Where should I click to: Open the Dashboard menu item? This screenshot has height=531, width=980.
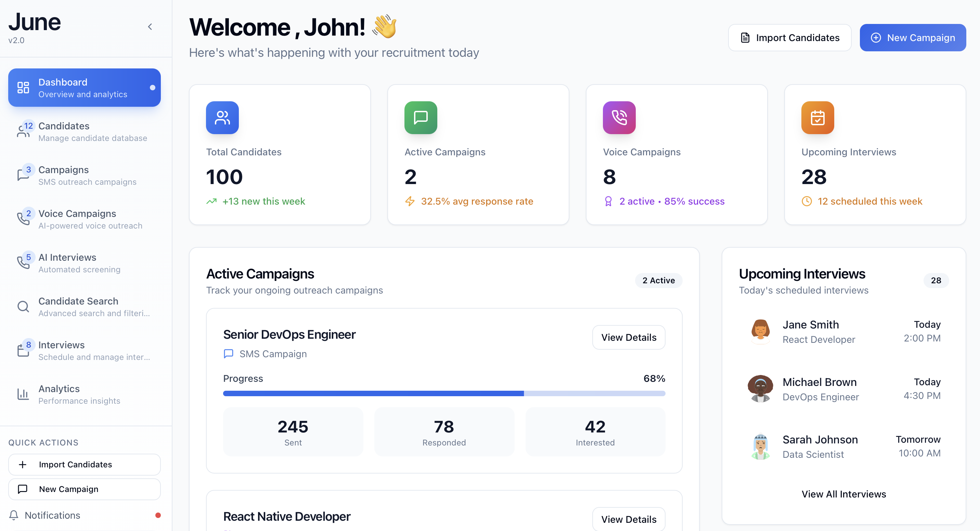point(85,88)
